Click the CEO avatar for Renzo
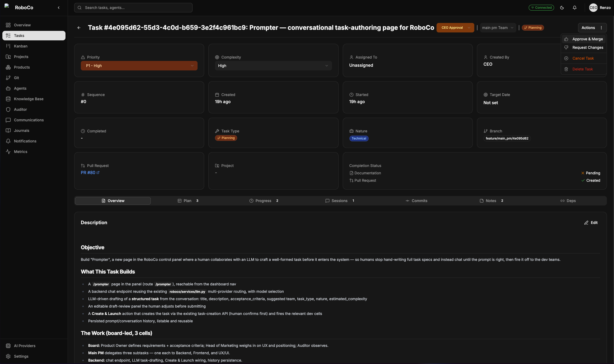The width and height of the screenshot is (614, 364). (x=593, y=8)
